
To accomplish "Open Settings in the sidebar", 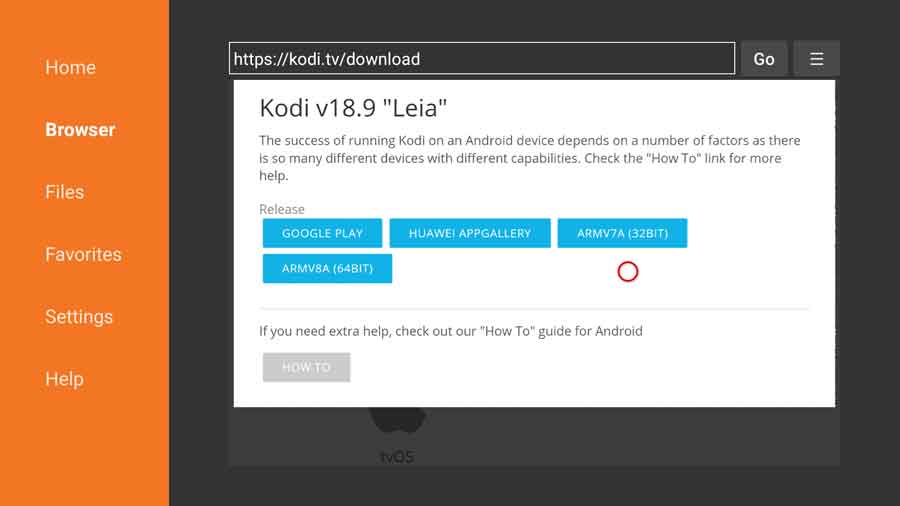I will pyautogui.click(x=79, y=317).
